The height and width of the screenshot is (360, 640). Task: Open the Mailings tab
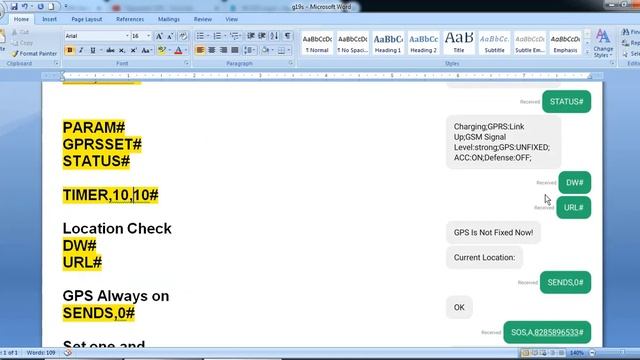[169, 19]
